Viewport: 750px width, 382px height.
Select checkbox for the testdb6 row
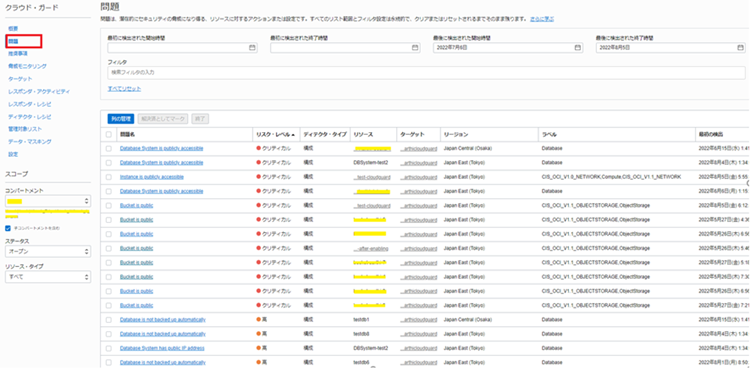[109, 362]
